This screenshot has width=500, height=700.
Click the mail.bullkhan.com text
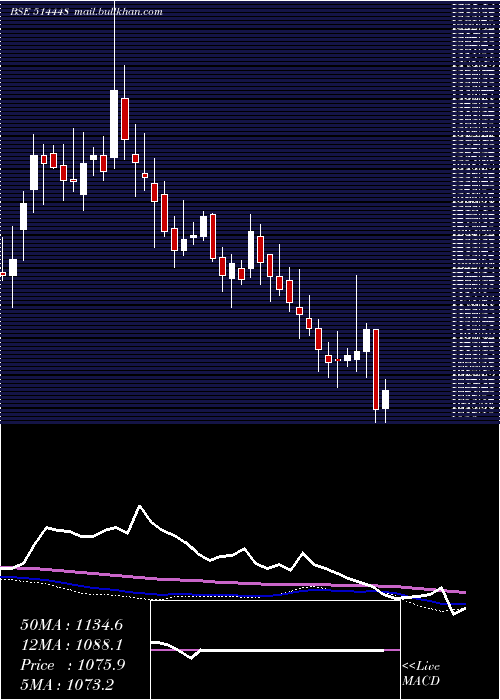point(117,12)
